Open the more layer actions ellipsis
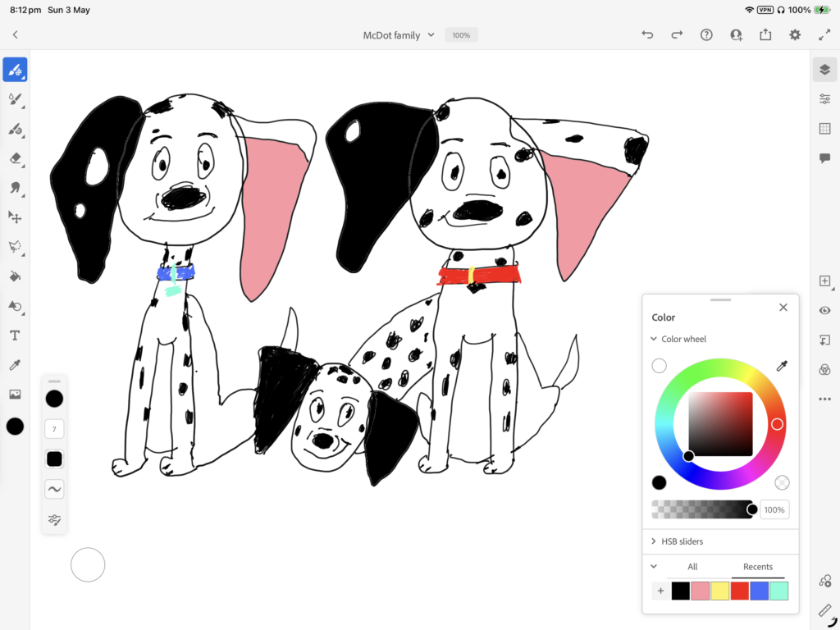840x630 pixels. [x=825, y=399]
